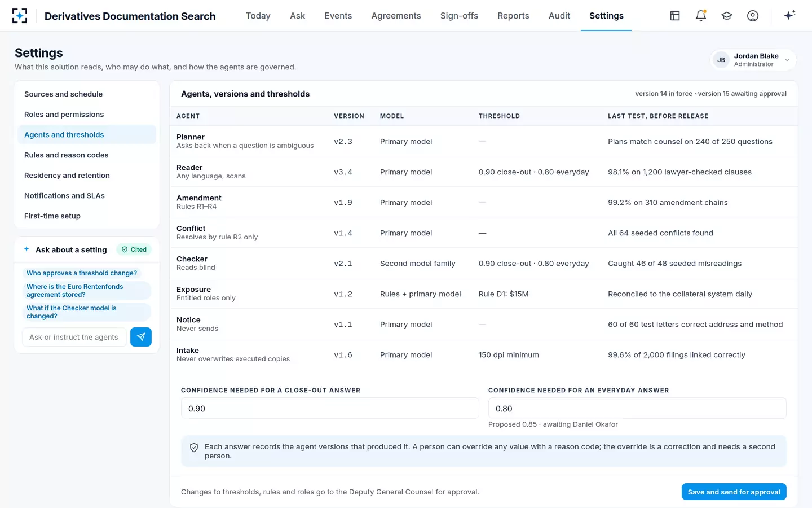Click Conflict version v1.4
The image size is (812, 508).
(343, 233)
